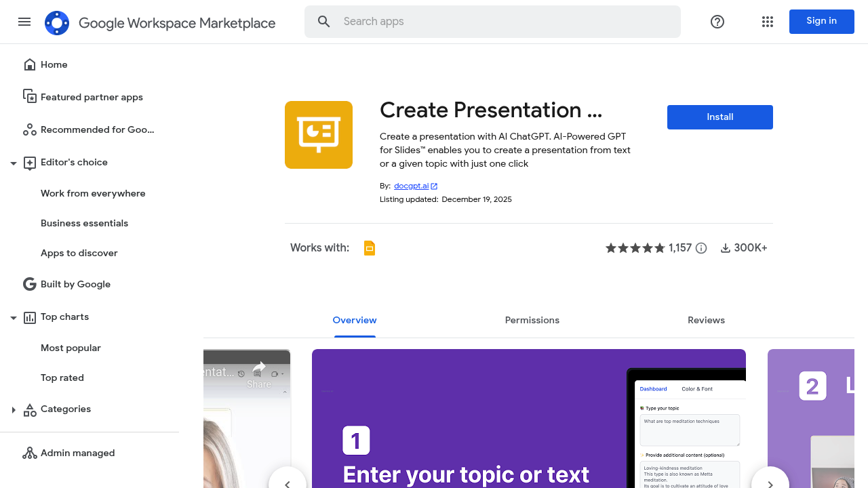This screenshot has height=488, width=868.
Task: Click the Google Workspace Marketplace logo icon
Action: (57, 22)
